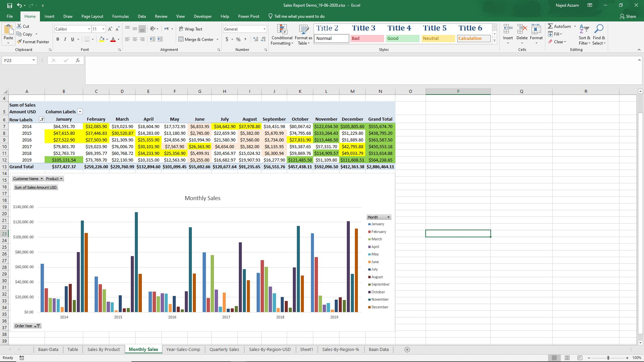Image resolution: width=644 pixels, height=362 pixels.
Task: Switch to Sales By Product sheet
Action: (103, 350)
